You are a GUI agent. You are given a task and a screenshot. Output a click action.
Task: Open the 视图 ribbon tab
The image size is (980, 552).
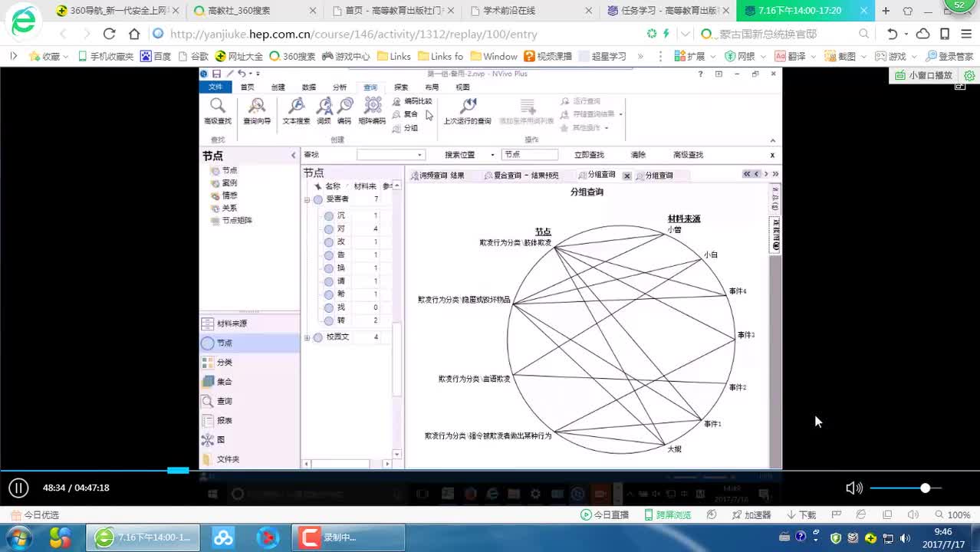462,87
